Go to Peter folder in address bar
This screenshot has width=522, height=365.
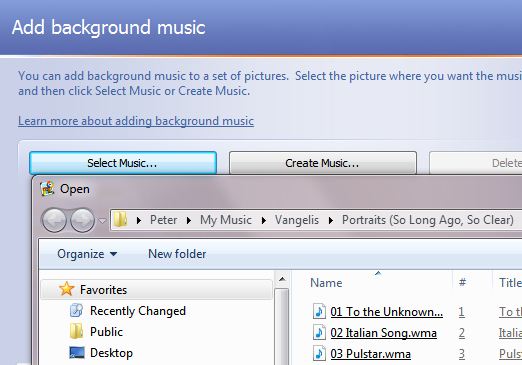pyautogui.click(x=163, y=220)
